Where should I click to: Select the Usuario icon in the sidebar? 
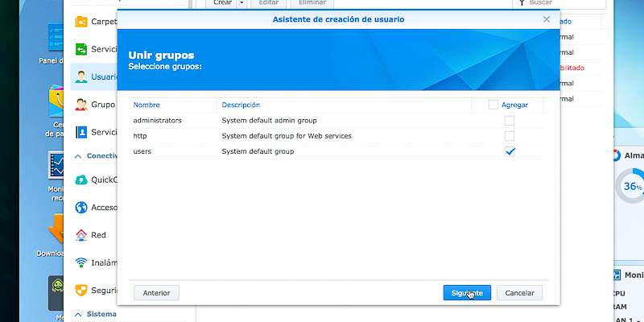pos(81,76)
